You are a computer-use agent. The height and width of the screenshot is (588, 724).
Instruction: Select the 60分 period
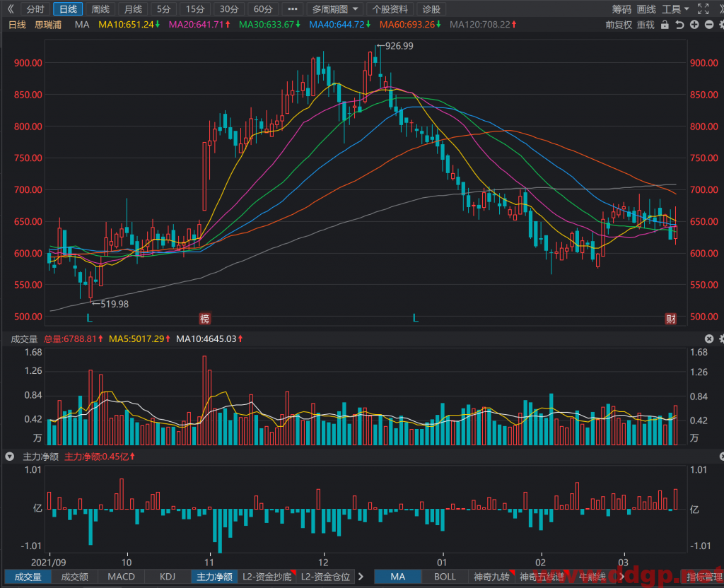click(x=263, y=8)
